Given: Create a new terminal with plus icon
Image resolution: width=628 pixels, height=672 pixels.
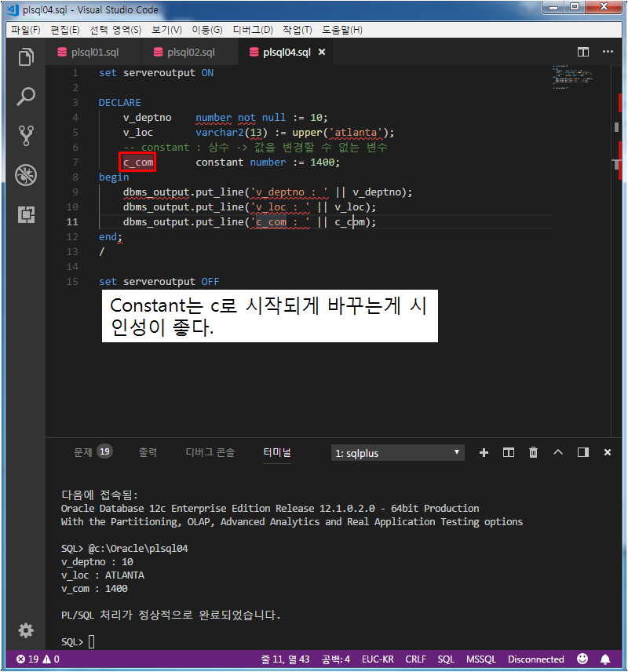Looking at the screenshot, I should [x=484, y=452].
